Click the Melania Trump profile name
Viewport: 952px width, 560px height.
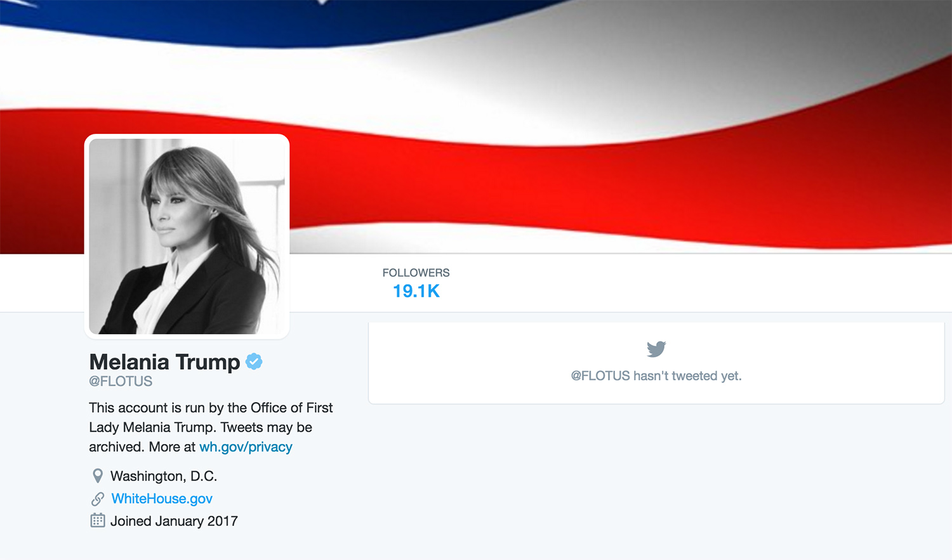164,361
